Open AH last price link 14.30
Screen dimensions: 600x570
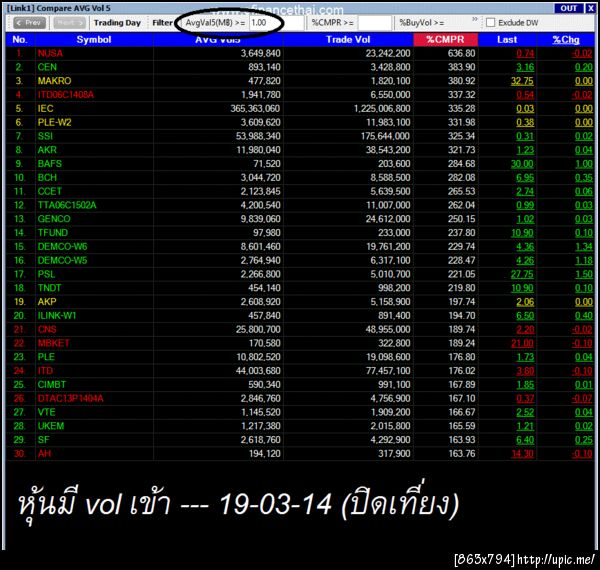(x=522, y=454)
